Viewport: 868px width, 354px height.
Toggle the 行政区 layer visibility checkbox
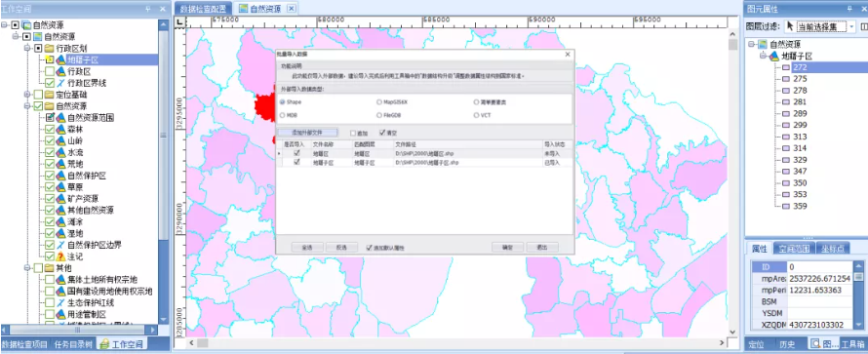click(50, 71)
